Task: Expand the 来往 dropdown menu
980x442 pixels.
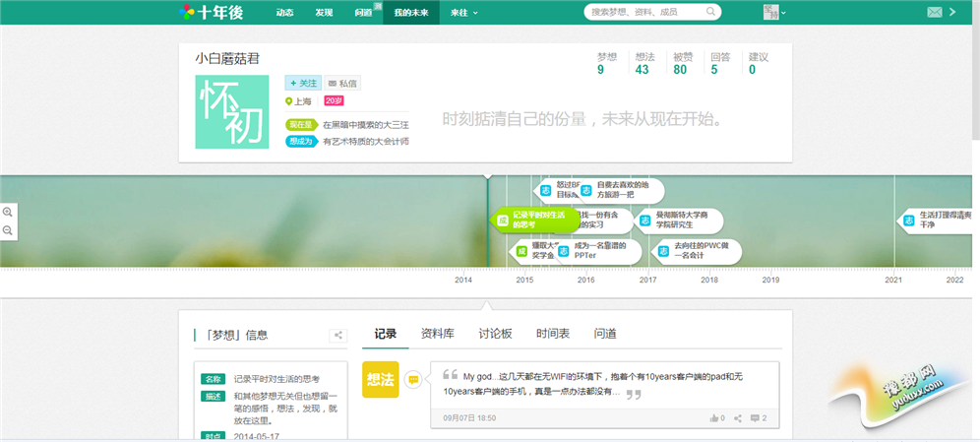Action: pyautogui.click(x=463, y=12)
